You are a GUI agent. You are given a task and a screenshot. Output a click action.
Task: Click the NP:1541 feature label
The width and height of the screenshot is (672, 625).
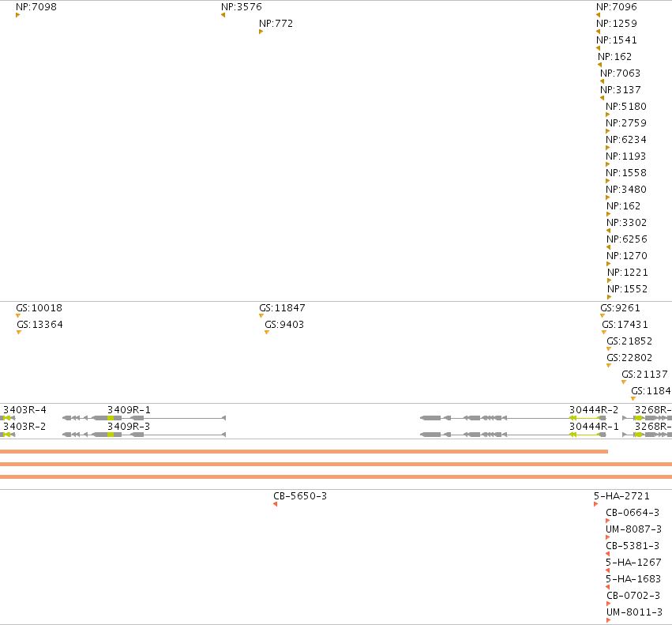[x=616, y=40]
